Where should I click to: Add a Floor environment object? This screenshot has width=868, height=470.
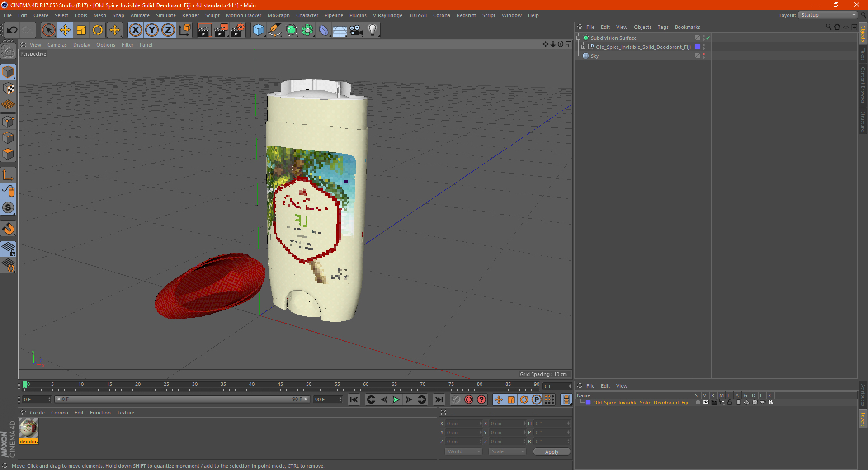click(x=340, y=30)
